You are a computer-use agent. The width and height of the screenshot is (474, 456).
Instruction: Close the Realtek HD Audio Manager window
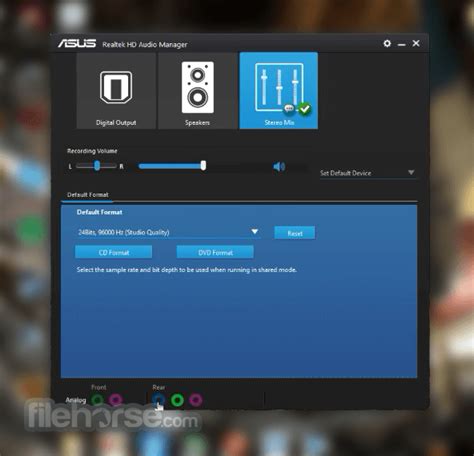(x=416, y=43)
